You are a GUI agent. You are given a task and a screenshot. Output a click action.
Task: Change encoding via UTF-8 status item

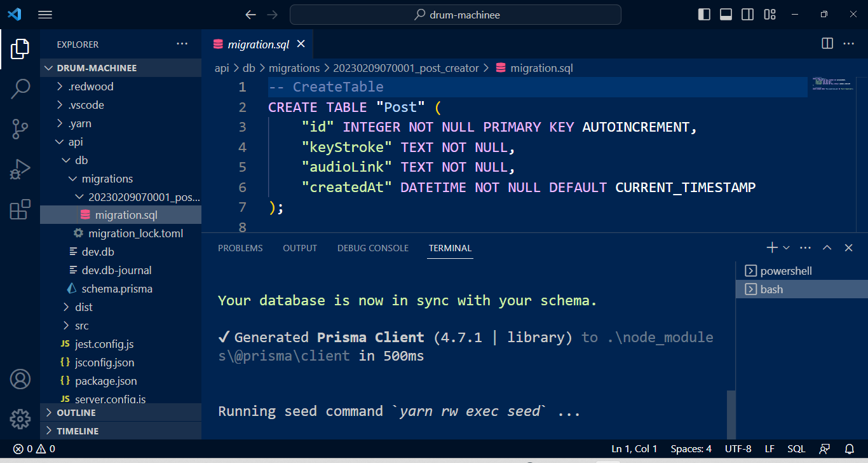[738, 448]
